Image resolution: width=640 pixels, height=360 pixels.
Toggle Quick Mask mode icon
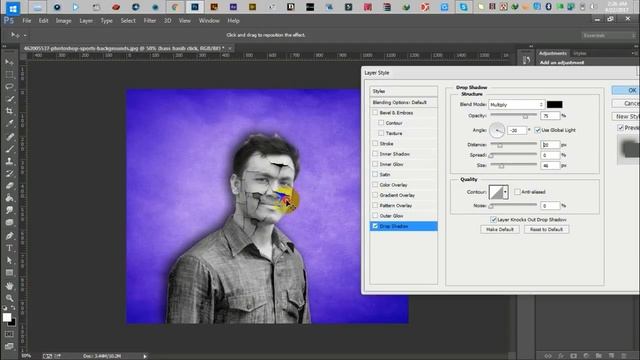(9, 334)
